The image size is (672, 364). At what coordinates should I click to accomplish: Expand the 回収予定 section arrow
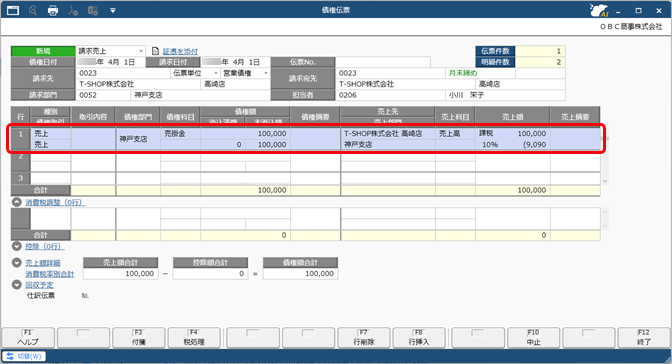(17, 285)
